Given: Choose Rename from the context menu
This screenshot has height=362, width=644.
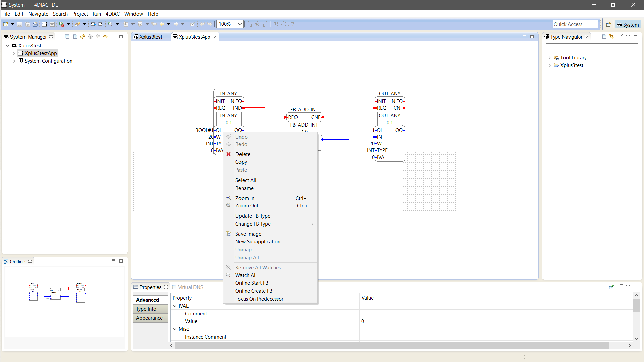Looking at the screenshot, I should point(271,188).
